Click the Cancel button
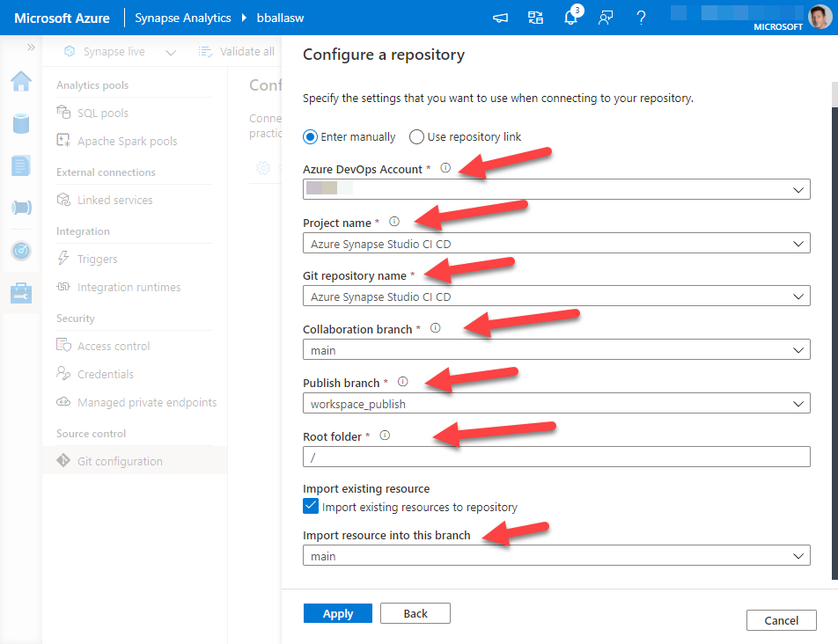Viewport: 838px width, 644px height. (782, 620)
